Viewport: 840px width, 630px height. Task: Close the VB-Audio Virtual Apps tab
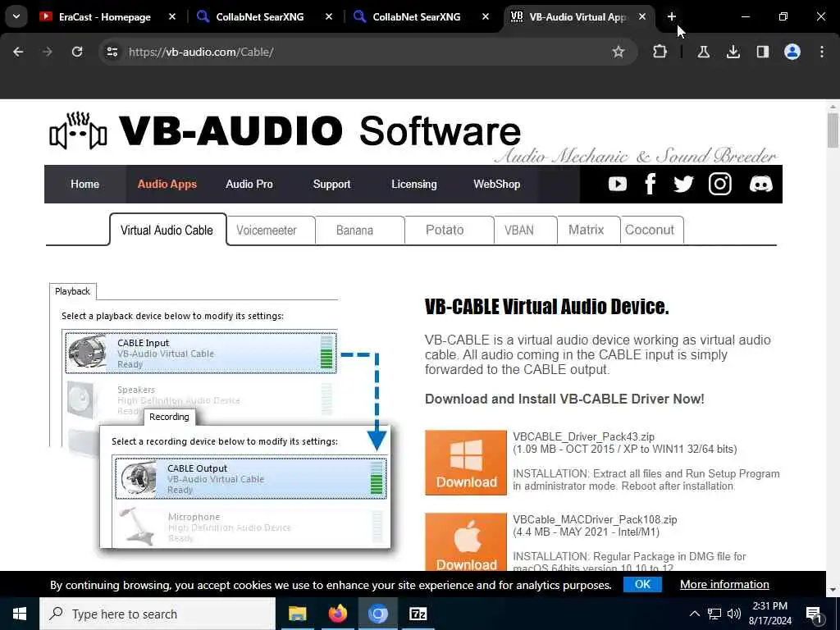pos(641,17)
